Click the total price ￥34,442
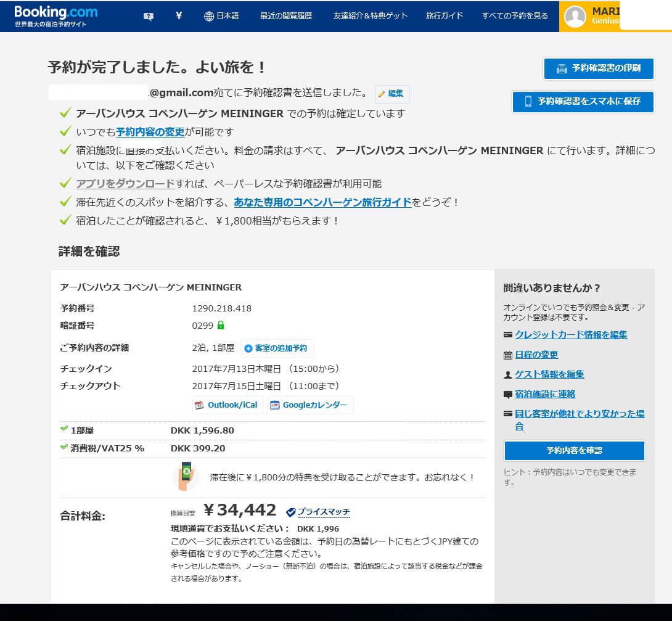 click(240, 510)
